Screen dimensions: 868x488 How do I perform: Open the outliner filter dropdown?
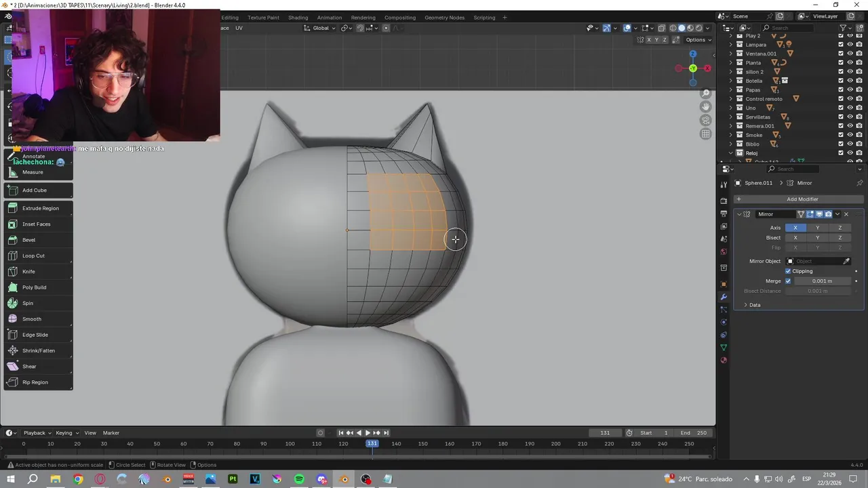point(846,28)
